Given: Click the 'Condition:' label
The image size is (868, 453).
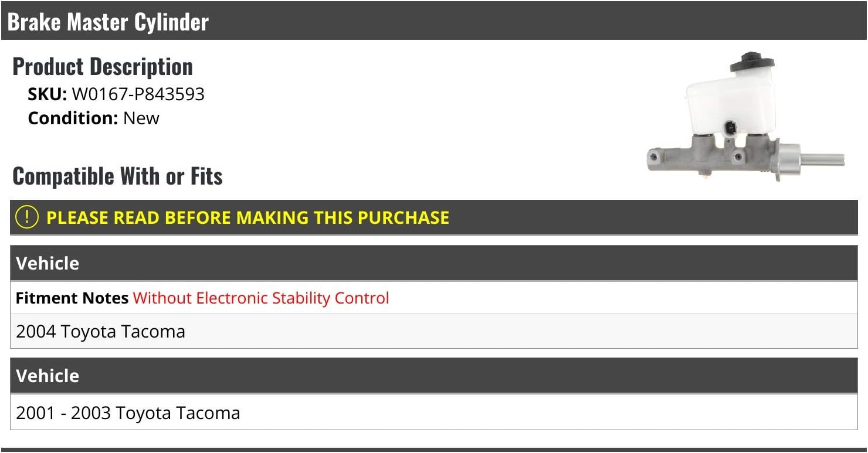Looking at the screenshot, I should point(73,118).
